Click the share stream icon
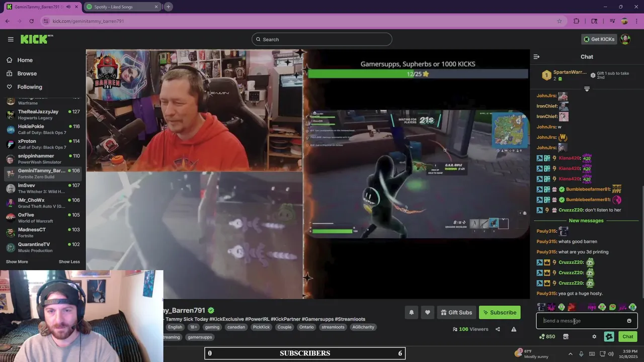644x362 pixels. pos(498,329)
